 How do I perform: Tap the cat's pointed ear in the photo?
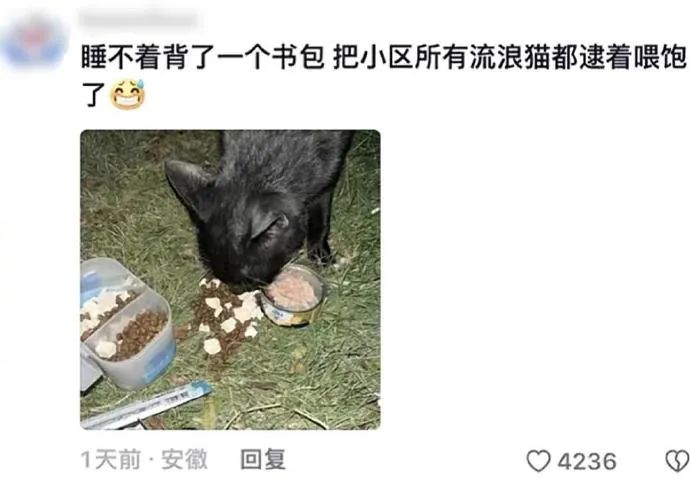coord(187,180)
